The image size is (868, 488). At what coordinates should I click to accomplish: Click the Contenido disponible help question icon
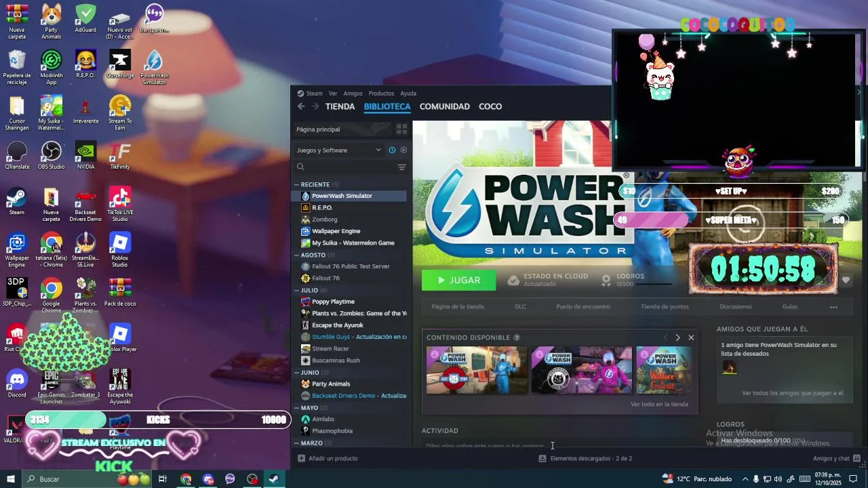(517, 338)
